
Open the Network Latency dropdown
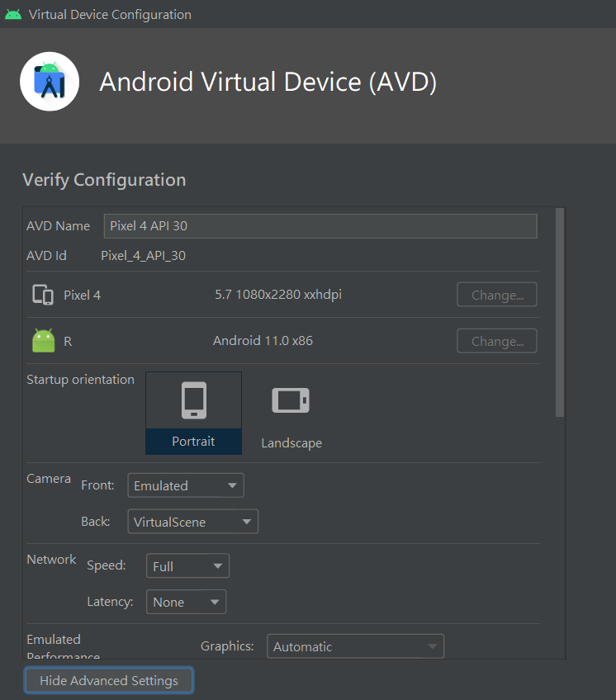[x=187, y=602]
